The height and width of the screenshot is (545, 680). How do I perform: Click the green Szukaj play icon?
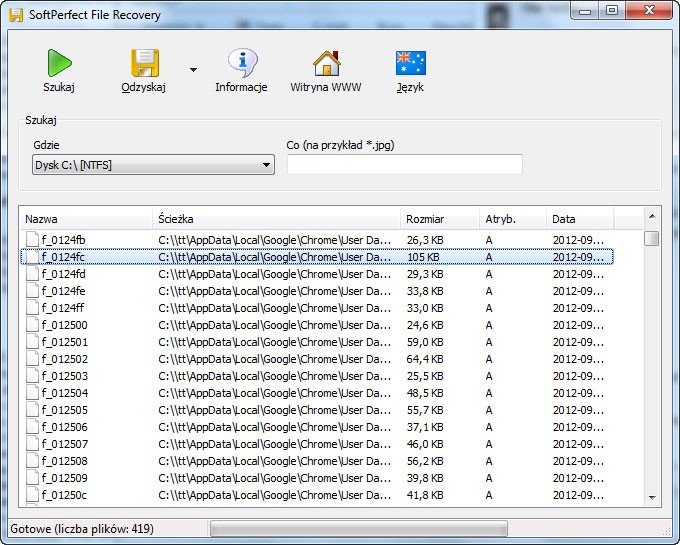coord(58,63)
